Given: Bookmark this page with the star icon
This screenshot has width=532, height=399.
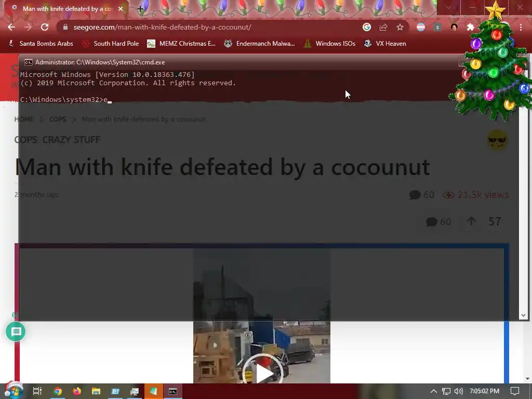Looking at the screenshot, I should 400,27.
